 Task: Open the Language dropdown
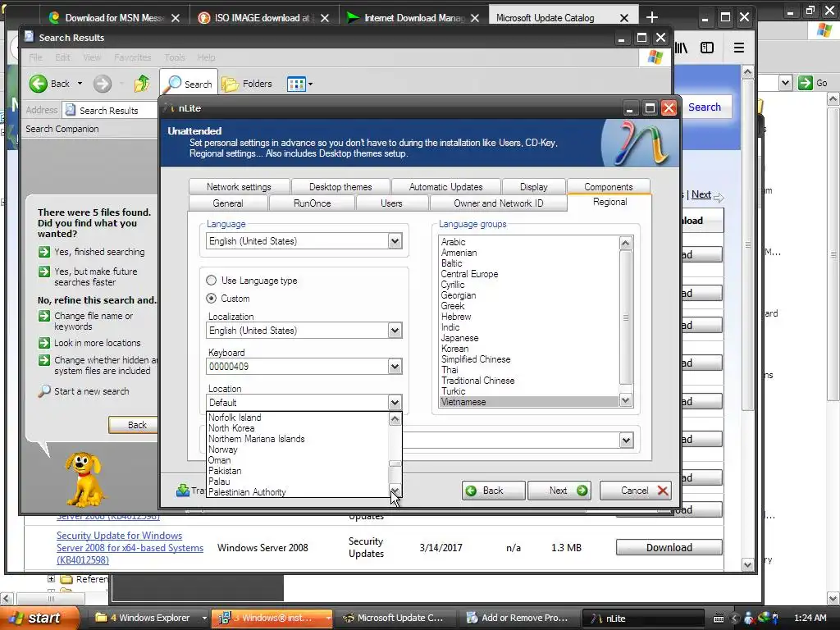(395, 241)
